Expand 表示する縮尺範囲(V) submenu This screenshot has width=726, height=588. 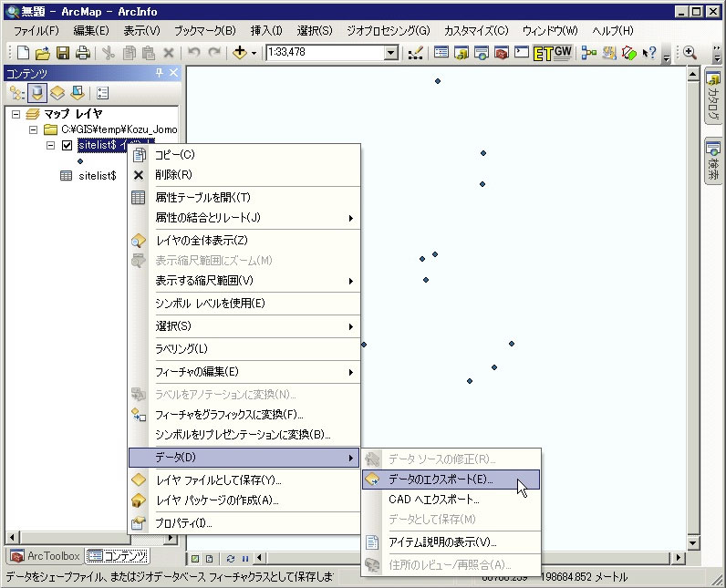244,281
